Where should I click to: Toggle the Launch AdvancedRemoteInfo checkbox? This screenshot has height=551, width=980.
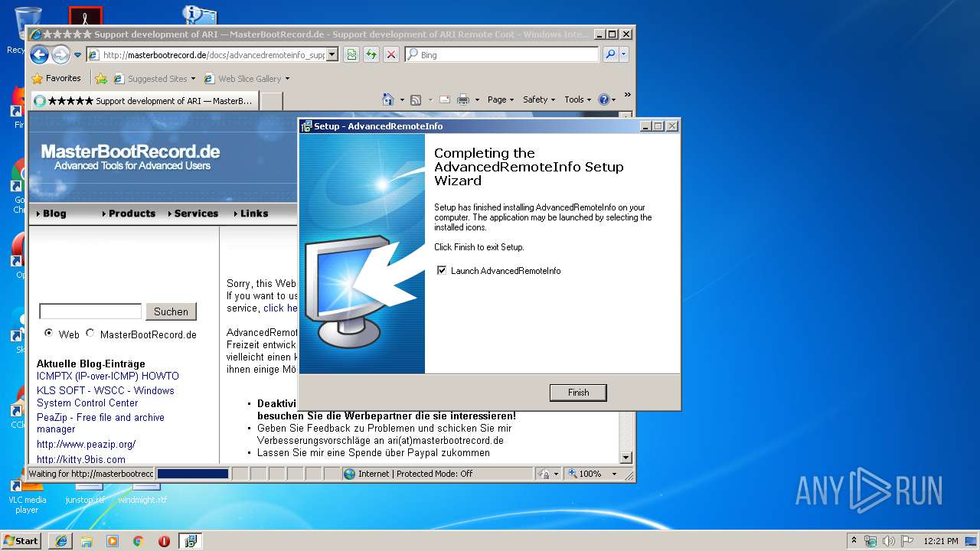tap(441, 270)
